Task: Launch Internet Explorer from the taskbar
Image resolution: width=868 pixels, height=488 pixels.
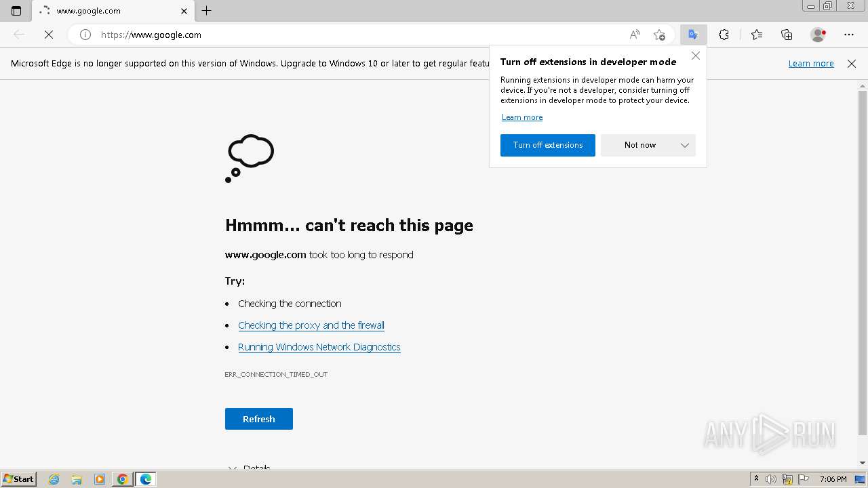Action: point(54,479)
